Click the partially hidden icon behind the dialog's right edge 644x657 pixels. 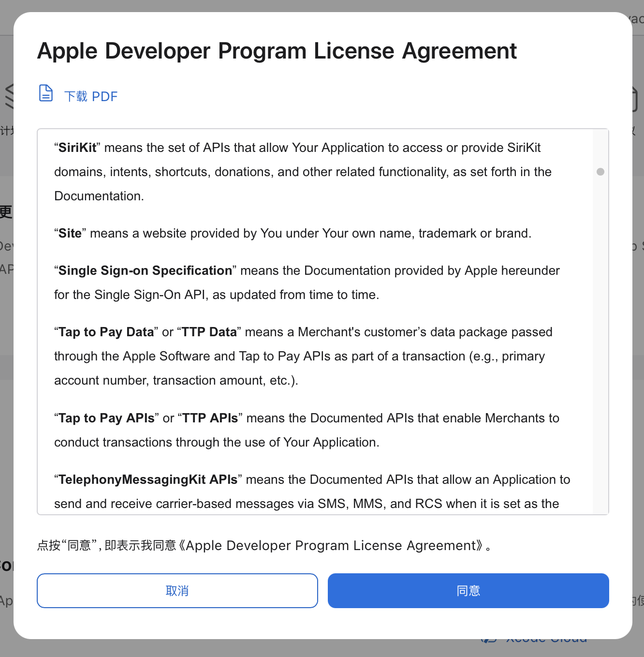[635, 99]
